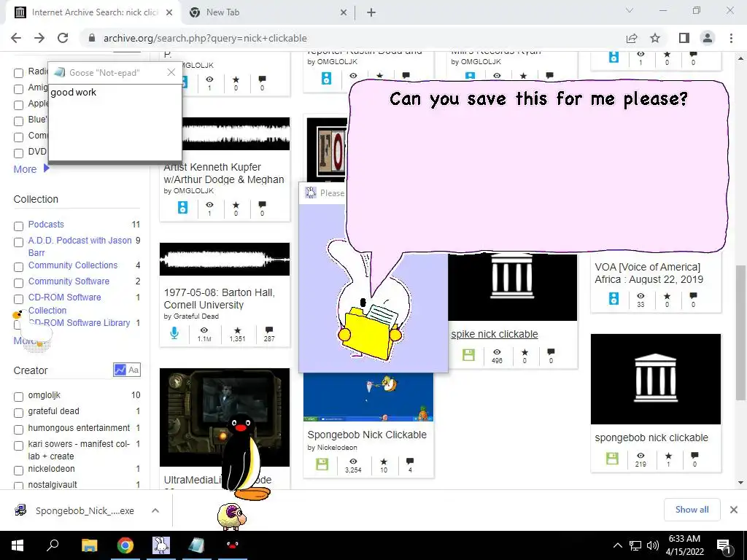Bookmark this page with the star icon
The height and width of the screenshot is (560, 747).
coord(655,38)
